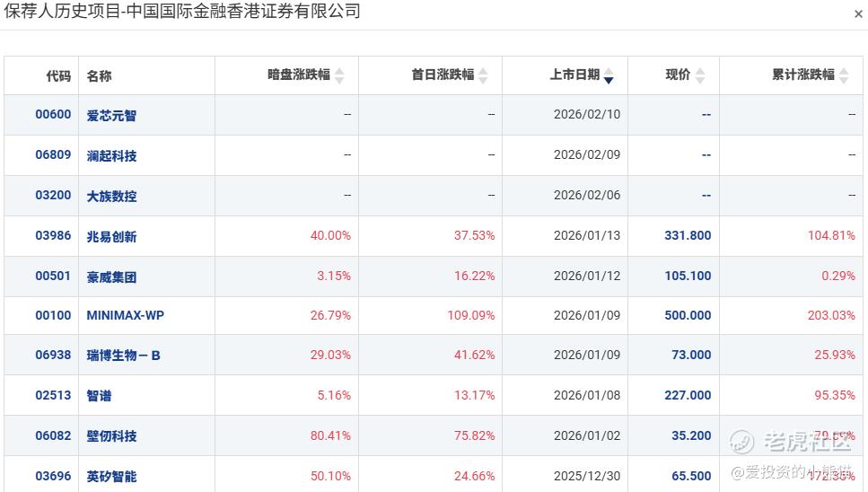The image size is (868, 492).
Task: Select 兆易创新 grey-market gain 40.00%
Action: tap(330, 236)
